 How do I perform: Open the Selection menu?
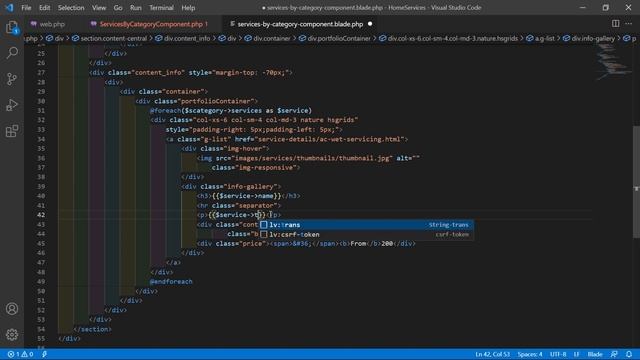coord(71,8)
